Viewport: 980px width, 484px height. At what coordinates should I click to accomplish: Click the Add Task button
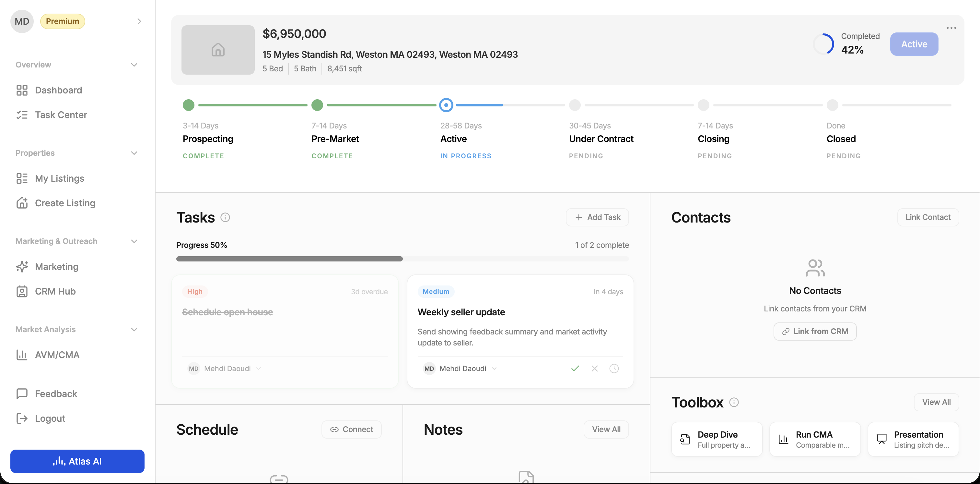[x=597, y=217]
